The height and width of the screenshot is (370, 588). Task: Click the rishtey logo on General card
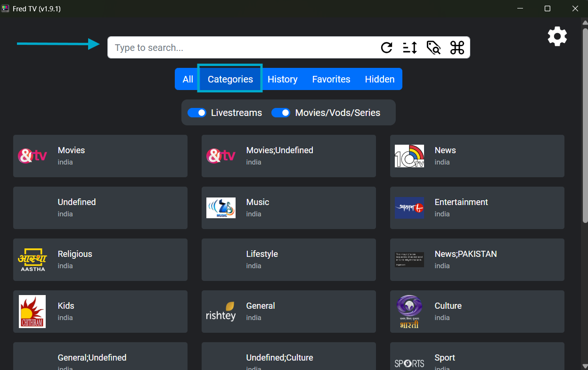(x=221, y=312)
